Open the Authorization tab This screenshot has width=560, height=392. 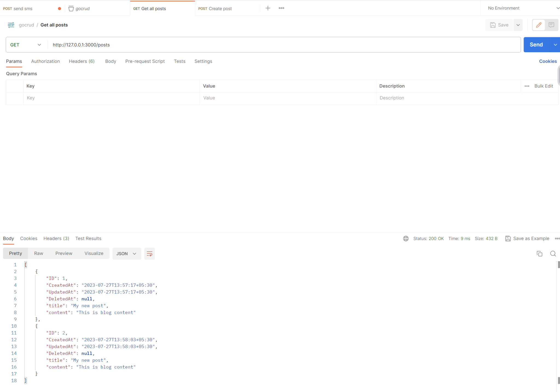coord(45,61)
